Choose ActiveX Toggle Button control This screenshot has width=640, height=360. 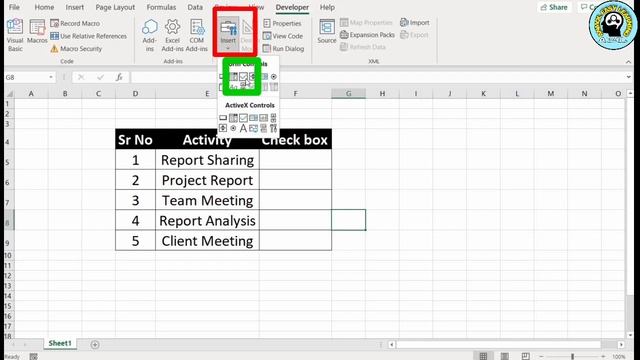263,128
